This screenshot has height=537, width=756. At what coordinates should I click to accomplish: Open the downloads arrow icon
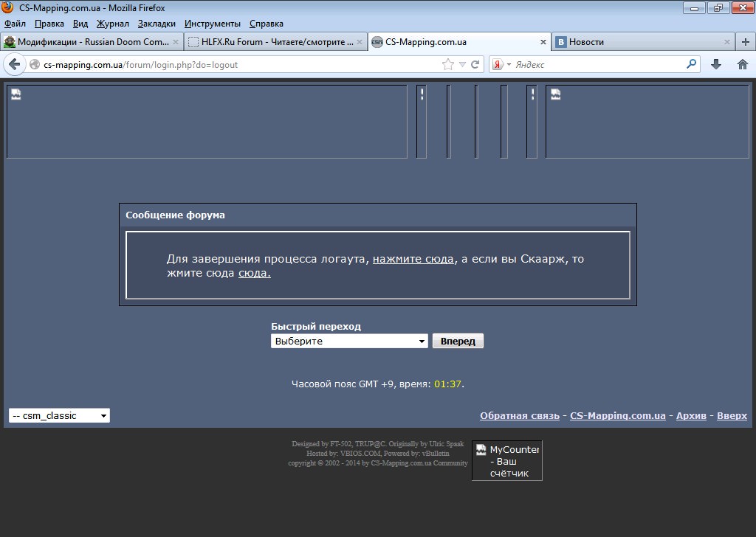point(715,64)
